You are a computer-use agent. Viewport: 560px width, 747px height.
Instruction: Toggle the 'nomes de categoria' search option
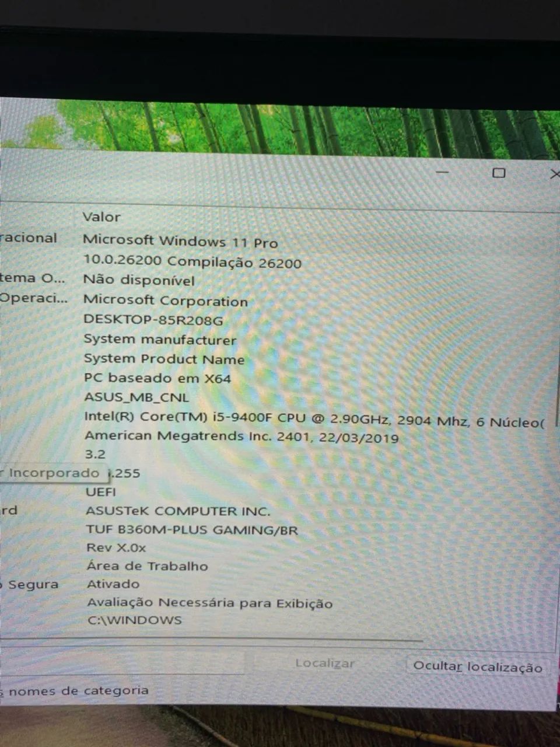click(x=74, y=691)
